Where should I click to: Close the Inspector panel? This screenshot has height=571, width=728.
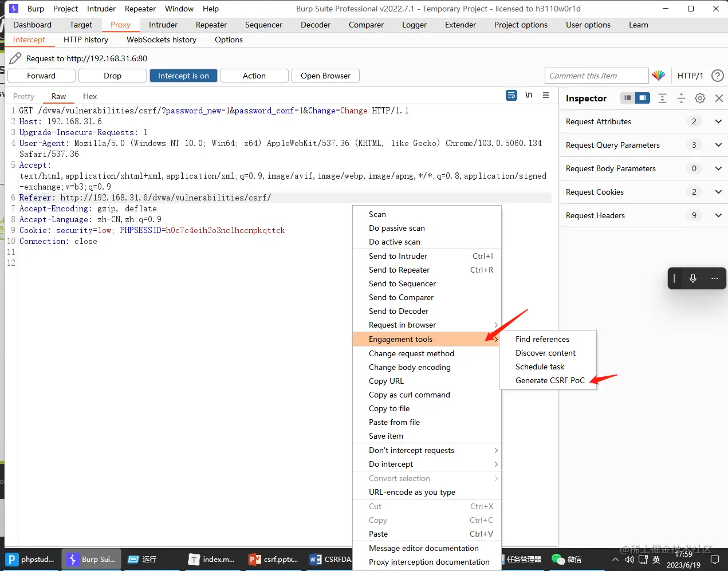pos(719,98)
